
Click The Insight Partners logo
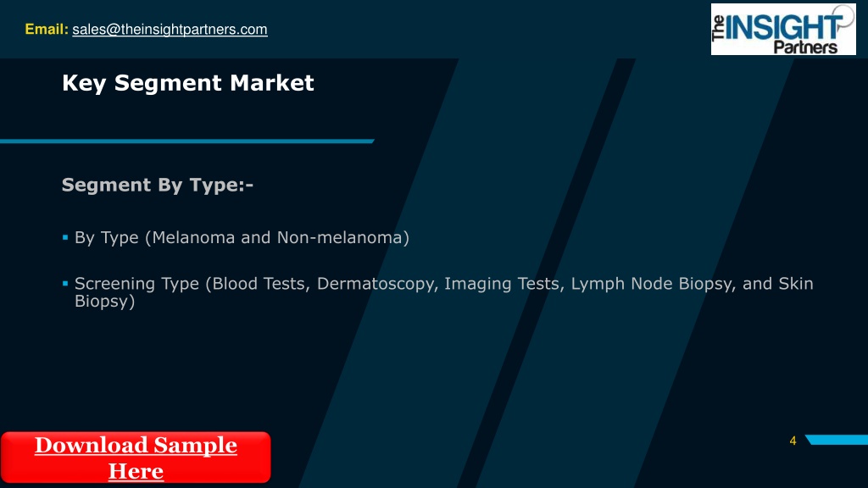[x=782, y=30]
